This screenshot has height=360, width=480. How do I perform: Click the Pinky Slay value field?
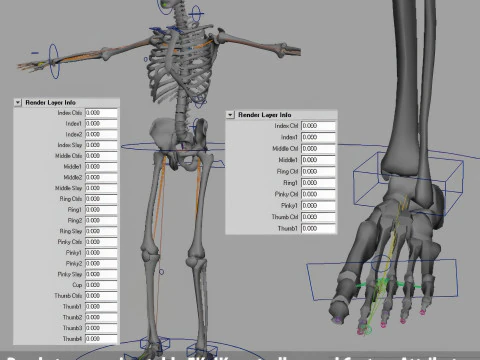tap(101, 274)
